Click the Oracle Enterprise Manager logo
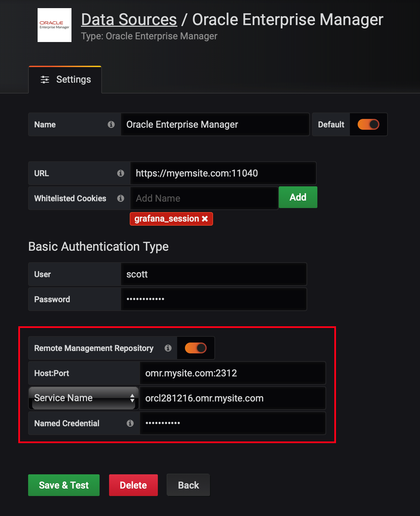Screen dimensions: 420x516 click(x=55, y=25)
